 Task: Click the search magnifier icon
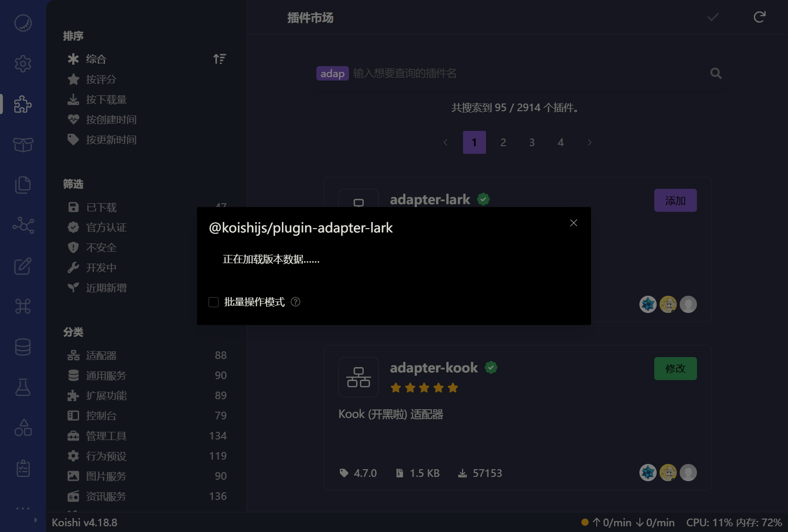tap(716, 73)
